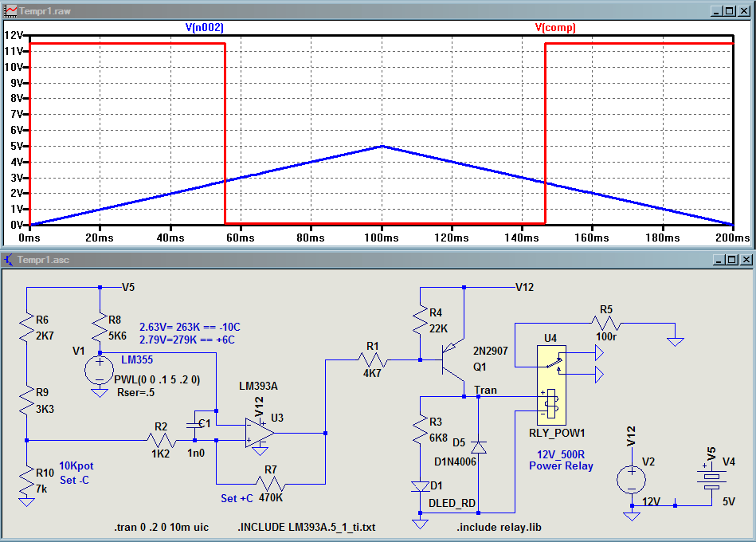This screenshot has width=756, height=542.
Task: Click the 12V_500R comment text
Action: click(x=561, y=454)
